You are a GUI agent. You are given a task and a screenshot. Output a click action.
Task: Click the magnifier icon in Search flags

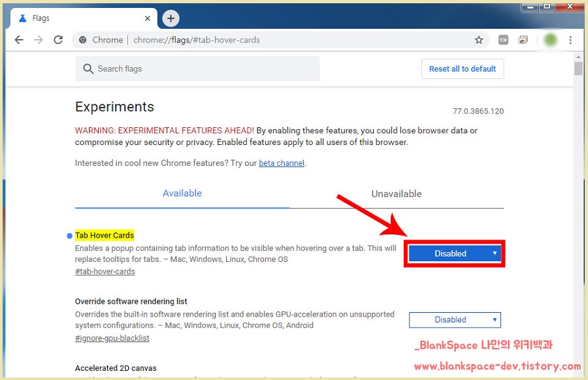pos(88,69)
